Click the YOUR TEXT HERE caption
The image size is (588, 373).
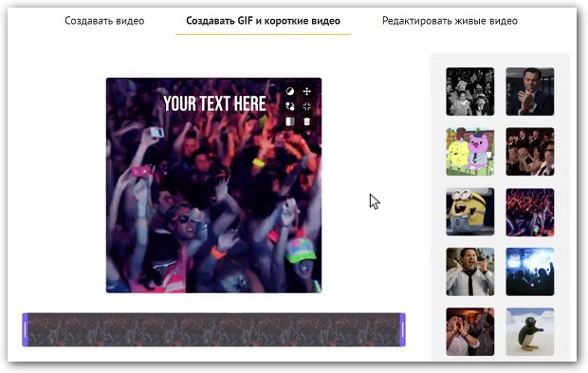[x=214, y=103]
